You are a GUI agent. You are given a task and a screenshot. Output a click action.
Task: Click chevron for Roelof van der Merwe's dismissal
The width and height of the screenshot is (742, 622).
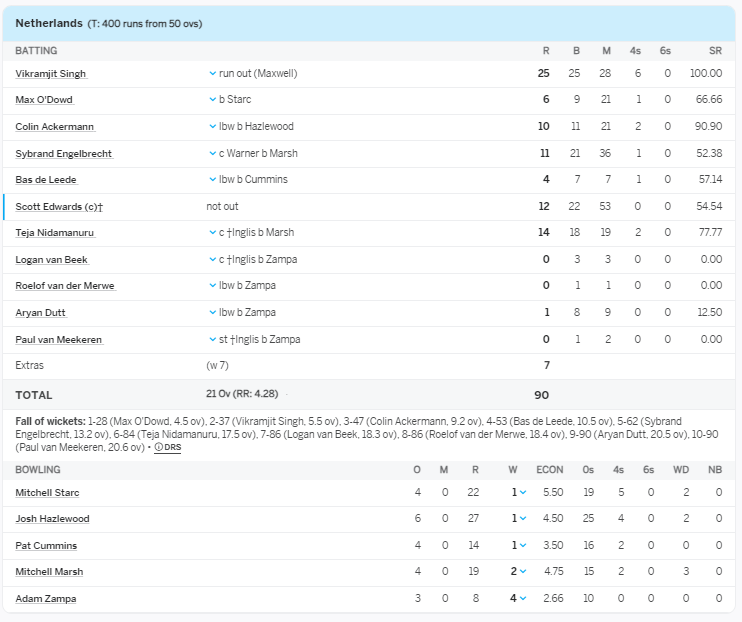212,286
